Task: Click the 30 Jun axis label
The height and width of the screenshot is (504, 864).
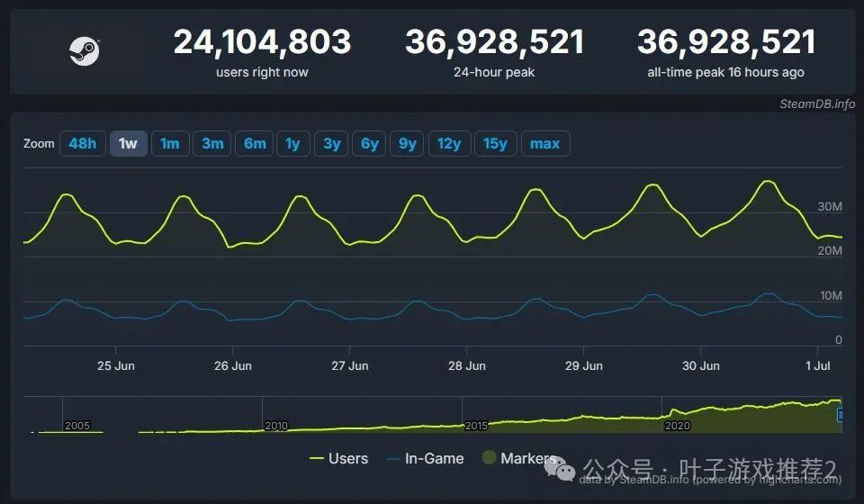Action: [701, 365]
